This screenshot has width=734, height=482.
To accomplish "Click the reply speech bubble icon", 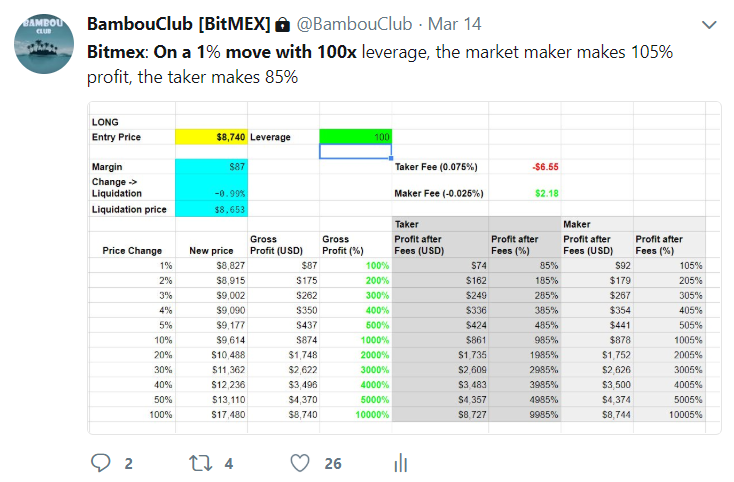I will point(100,463).
